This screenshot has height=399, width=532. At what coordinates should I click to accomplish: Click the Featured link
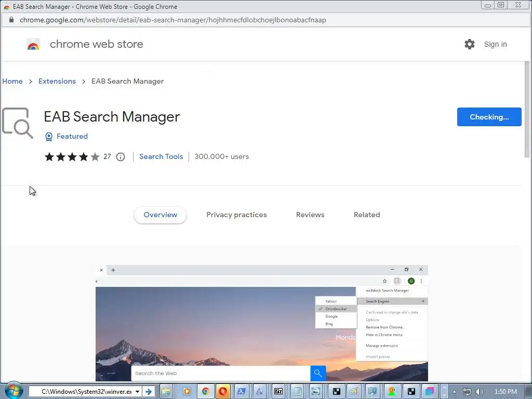coord(72,136)
